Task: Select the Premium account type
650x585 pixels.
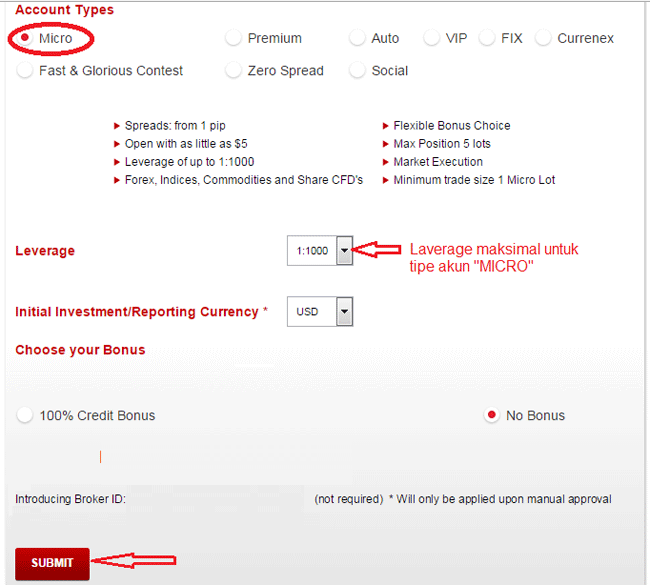Action: click(233, 38)
